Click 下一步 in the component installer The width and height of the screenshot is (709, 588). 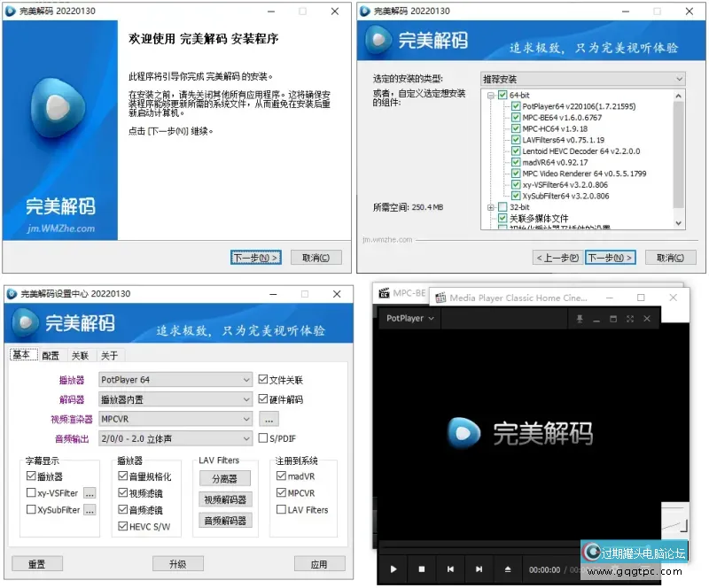(x=611, y=258)
